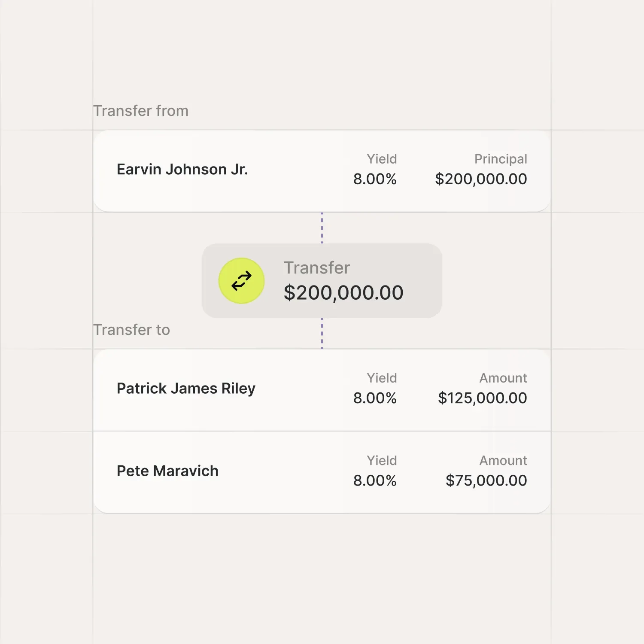Click the gray "Transfer" label in the center pill
The image size is (644, 644).
pyautogui.click(x=317, y=268)
